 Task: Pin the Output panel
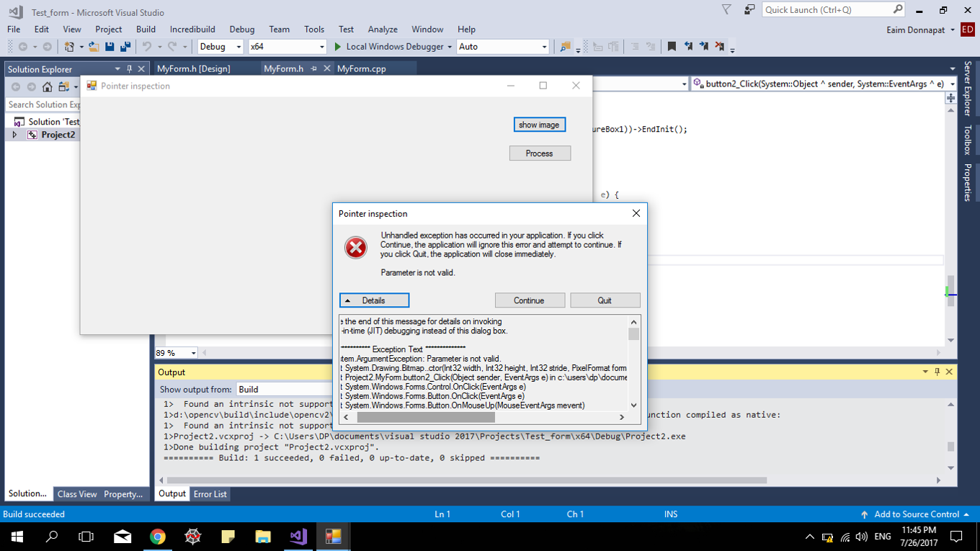[x=937, y=372]
